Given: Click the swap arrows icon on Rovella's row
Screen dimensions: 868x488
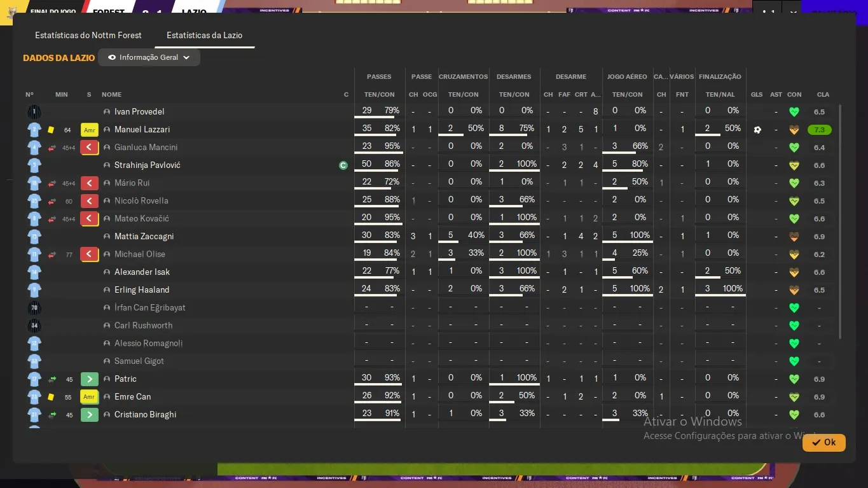Looking at the screenshot, I should click(x=52, y=202).
